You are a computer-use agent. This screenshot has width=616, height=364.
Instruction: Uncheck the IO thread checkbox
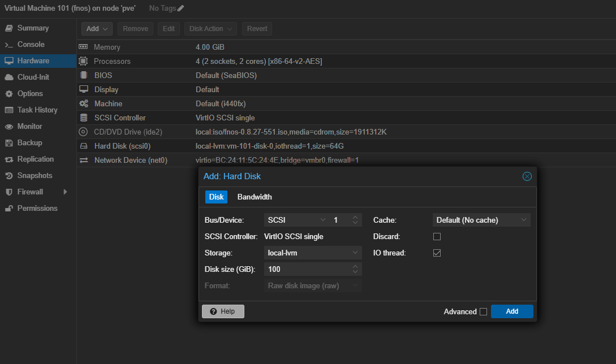click(x=437, y=253)
